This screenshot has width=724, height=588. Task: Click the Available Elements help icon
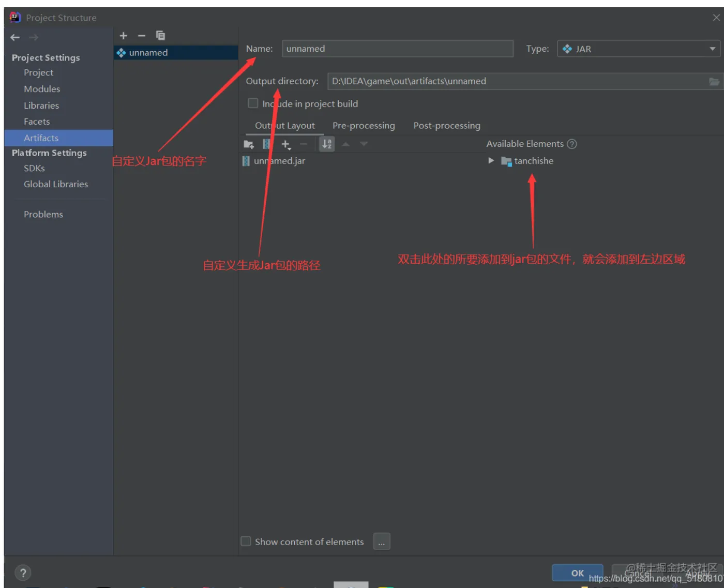pos(572,144)
